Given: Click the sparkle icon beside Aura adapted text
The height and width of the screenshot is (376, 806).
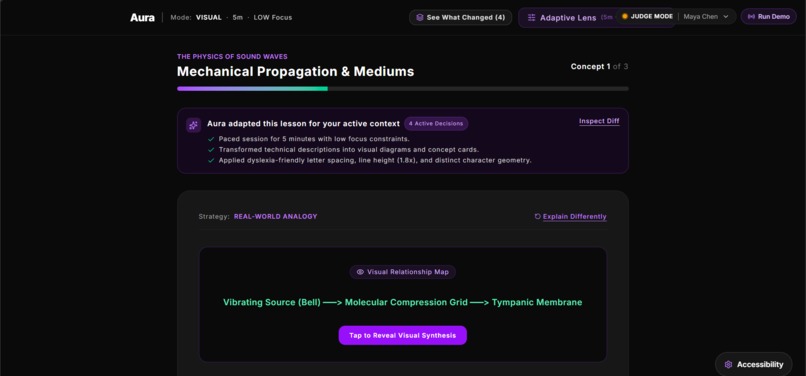Looking at the screenshot, I should click(x=193, y=125).
